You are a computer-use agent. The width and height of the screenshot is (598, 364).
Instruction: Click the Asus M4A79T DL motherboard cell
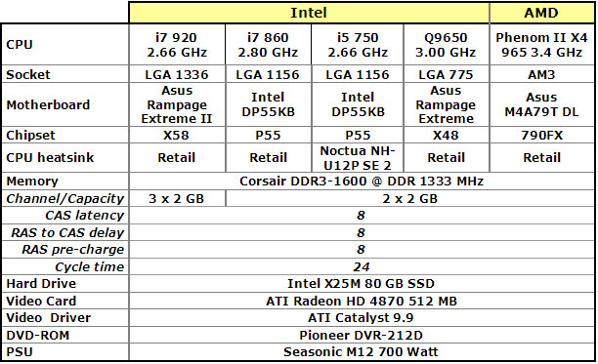[541, 104]
